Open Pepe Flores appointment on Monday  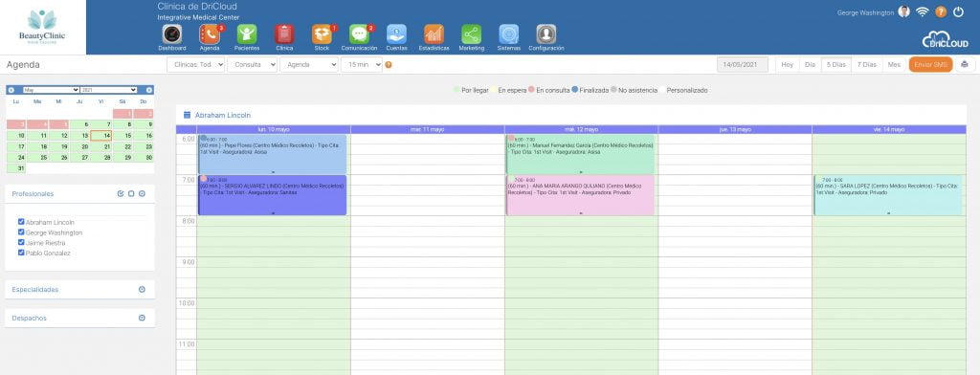click(x=272, y=154)
